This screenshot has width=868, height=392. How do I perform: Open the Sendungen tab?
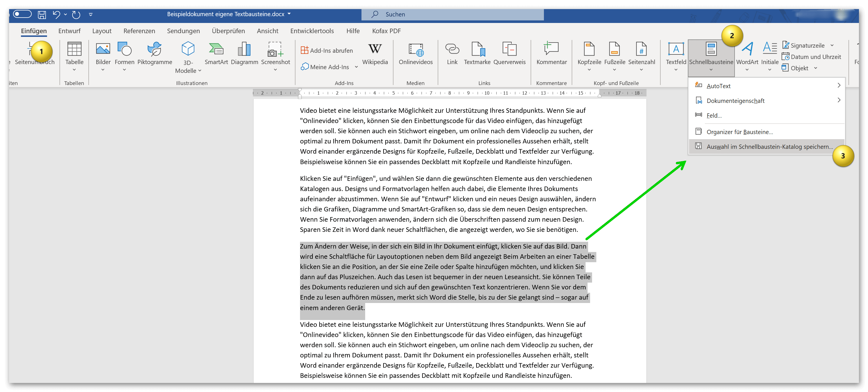click(183, 31)
